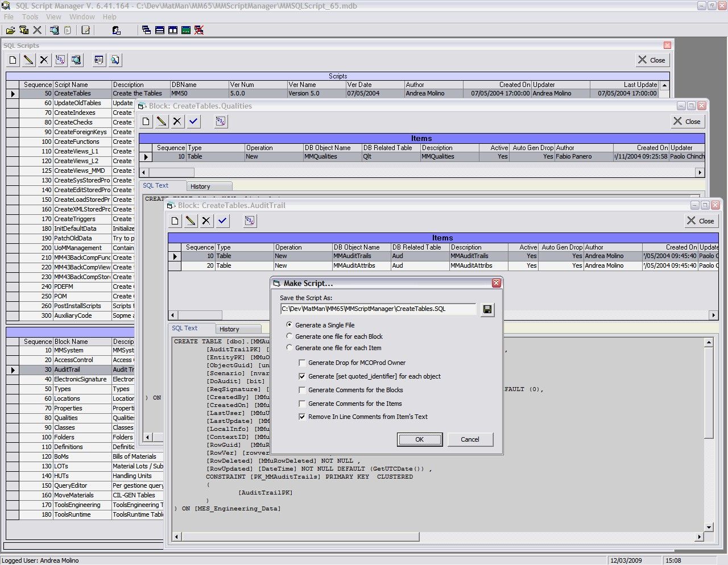Click edit pencil icon in SQL Scripts toolbar

[28, 60]
